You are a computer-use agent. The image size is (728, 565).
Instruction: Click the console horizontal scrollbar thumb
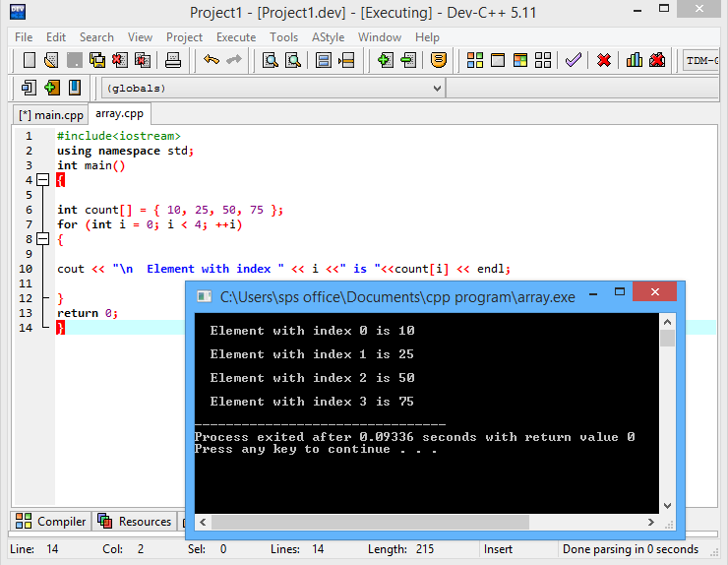(x=370, y=522)
